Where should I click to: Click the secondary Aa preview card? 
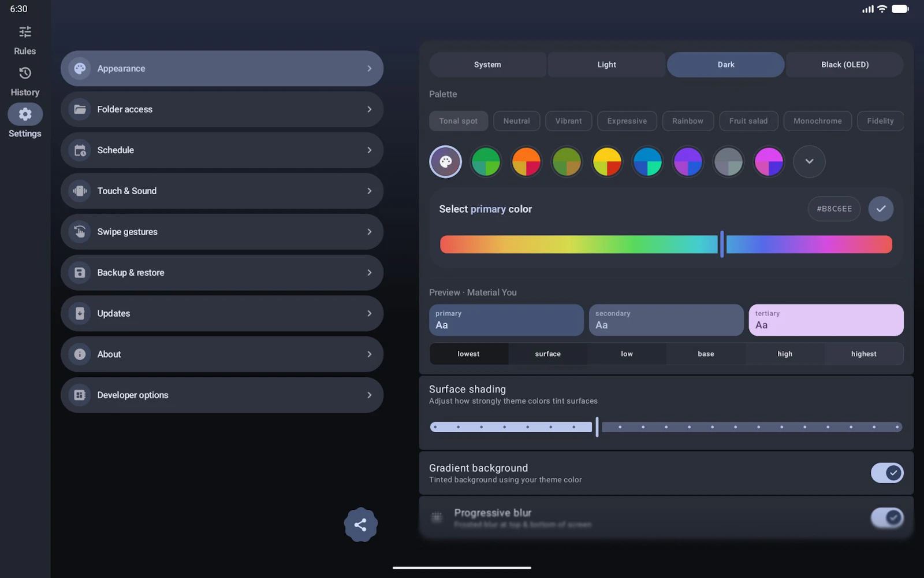tap(666, 320)
